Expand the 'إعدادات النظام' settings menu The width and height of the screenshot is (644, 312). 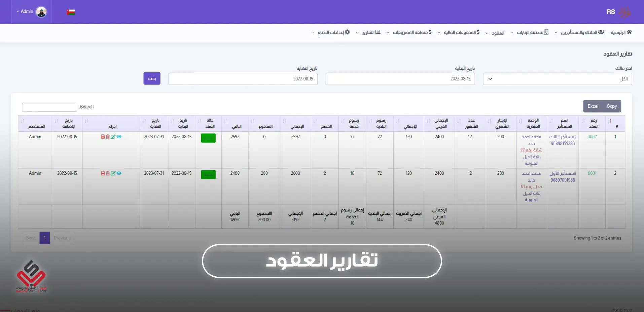point(330,33)
